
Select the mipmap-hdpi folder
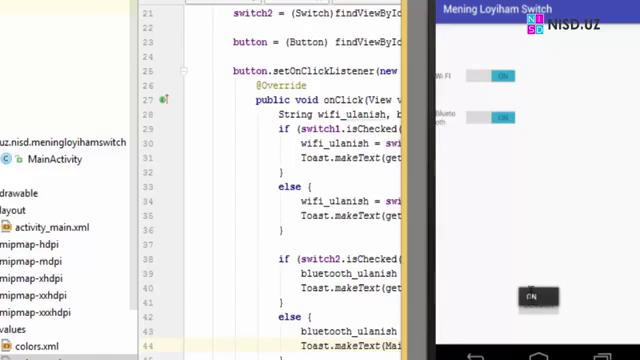[x=29, y=244]
